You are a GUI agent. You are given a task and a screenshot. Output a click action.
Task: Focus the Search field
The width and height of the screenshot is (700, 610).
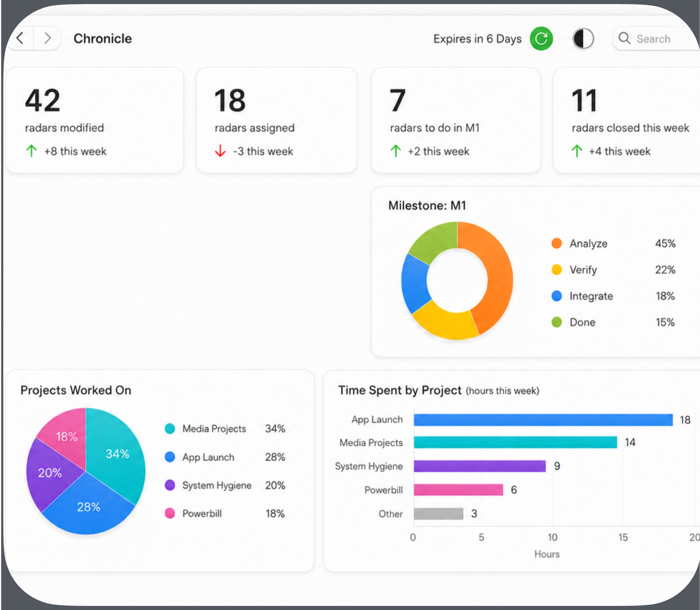[x=657, y=39]
